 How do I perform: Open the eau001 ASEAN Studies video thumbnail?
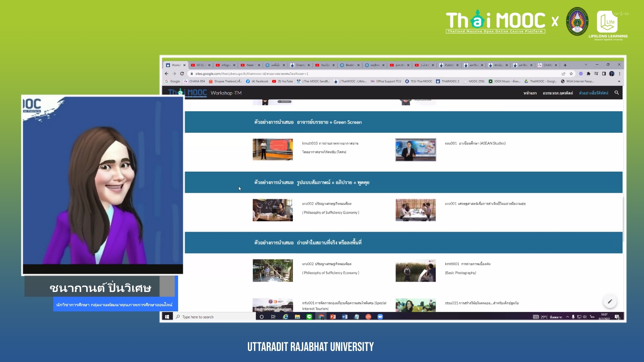pyautogui.click(x=415, y=150)
